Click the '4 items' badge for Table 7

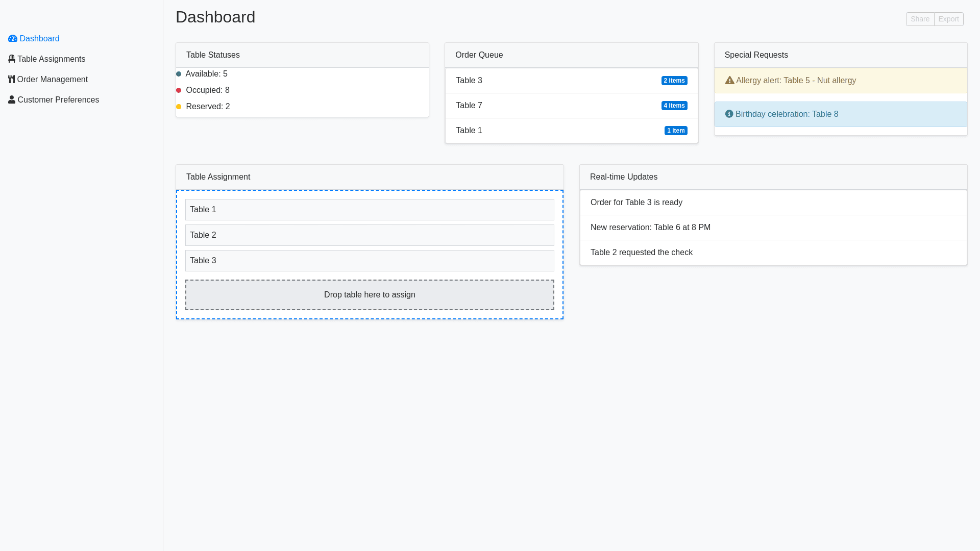click(x=674, y=106)
